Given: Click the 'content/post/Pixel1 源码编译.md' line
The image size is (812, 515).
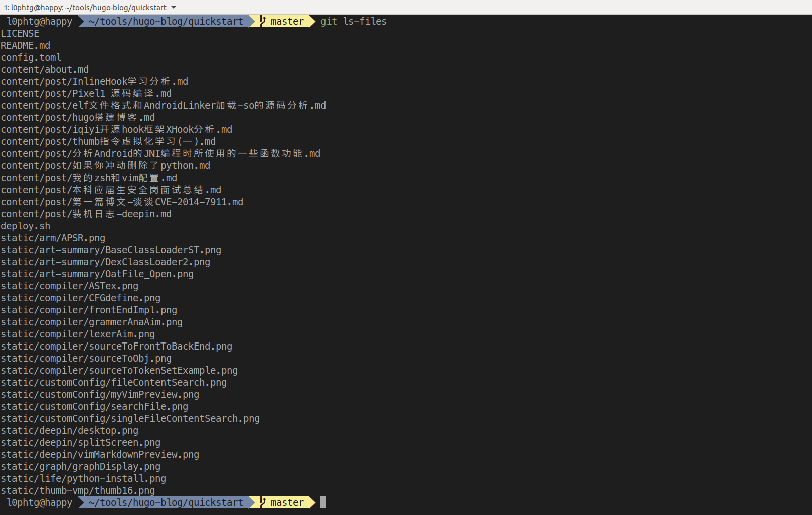Looking at the screenshot, I should pyautogui.click(x=86, y=93).
